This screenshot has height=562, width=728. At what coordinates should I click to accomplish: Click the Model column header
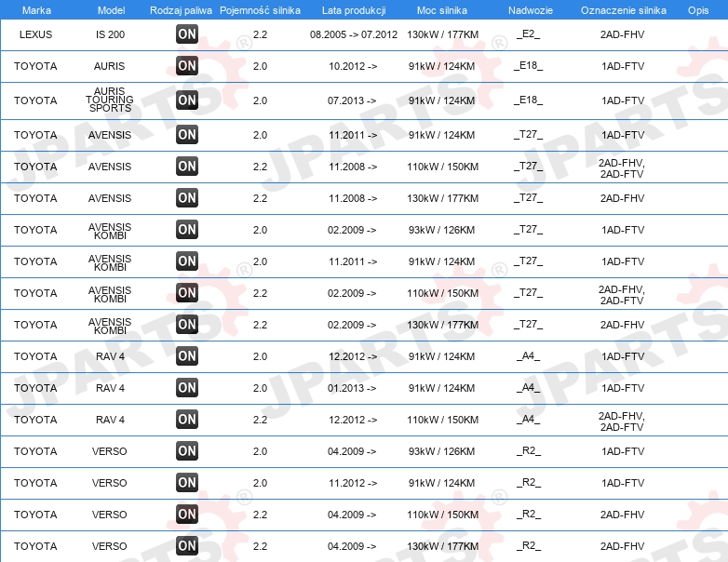coord(111,10)
